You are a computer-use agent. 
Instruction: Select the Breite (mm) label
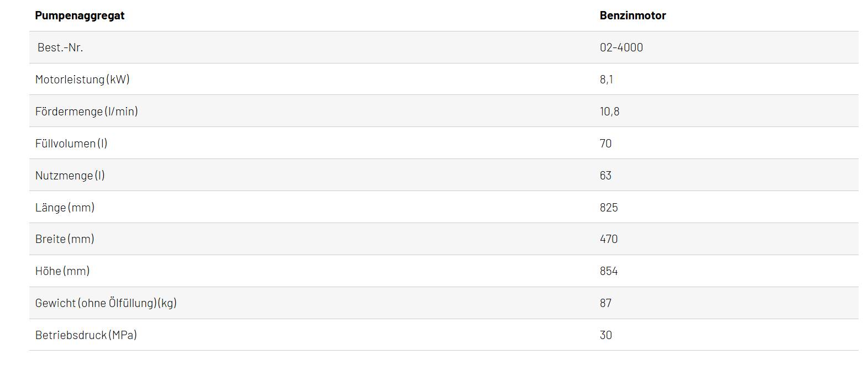pos(65,239)
